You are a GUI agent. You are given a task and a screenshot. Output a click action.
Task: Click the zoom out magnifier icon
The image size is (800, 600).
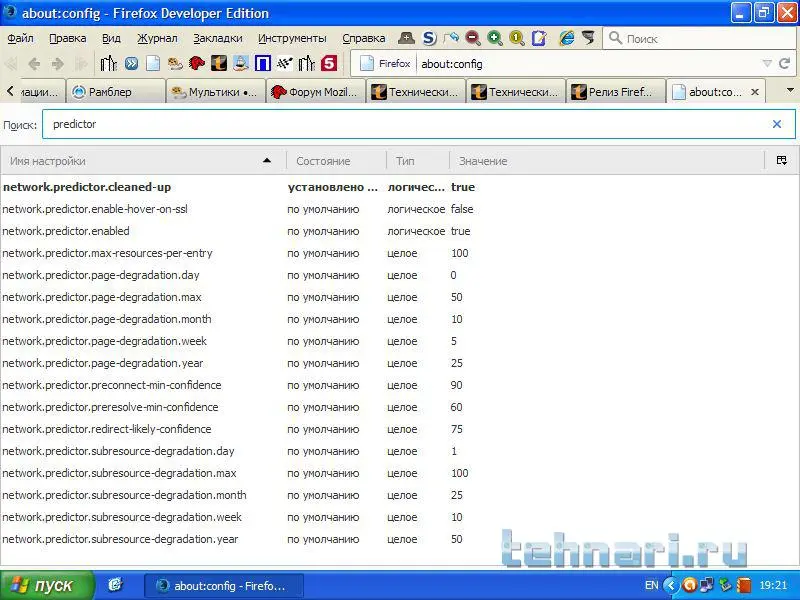tap(472, 38)
